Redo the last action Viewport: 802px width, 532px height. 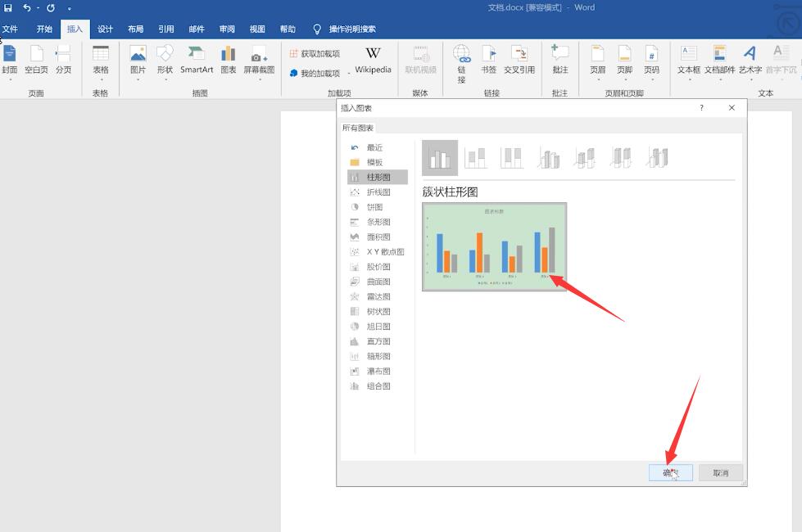click(51, 7)
